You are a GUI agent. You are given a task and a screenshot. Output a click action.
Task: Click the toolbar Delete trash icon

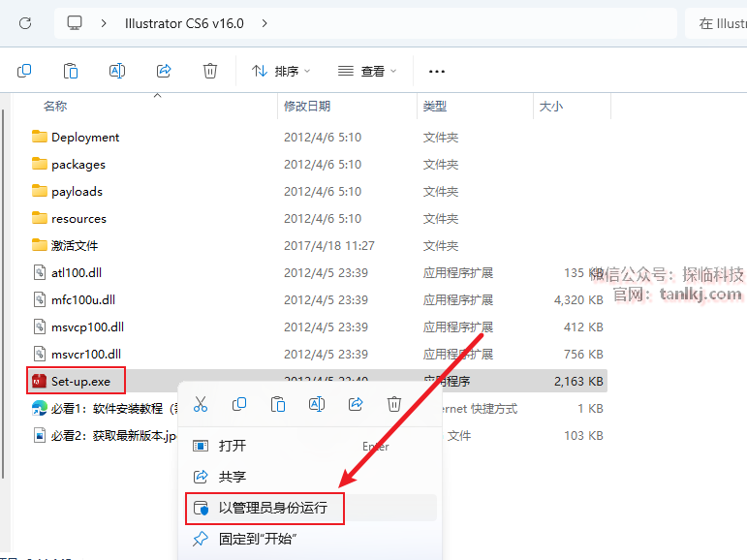click(x=210, y=71)
